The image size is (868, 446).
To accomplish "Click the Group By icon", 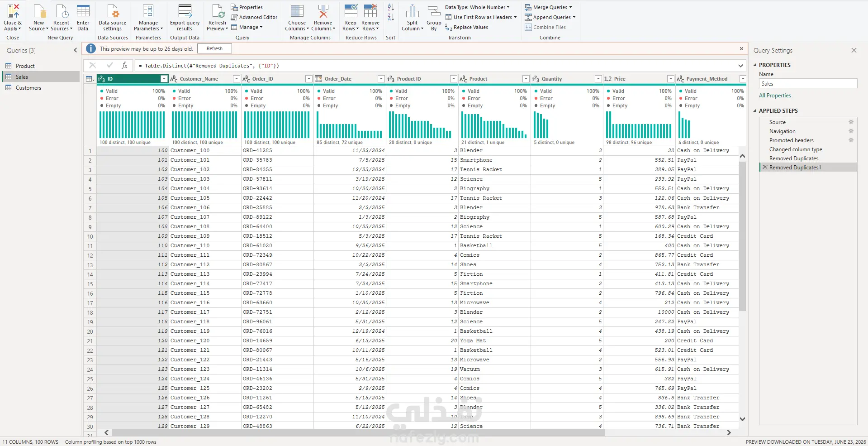I will pyautogui.click(x=434, y=11).
